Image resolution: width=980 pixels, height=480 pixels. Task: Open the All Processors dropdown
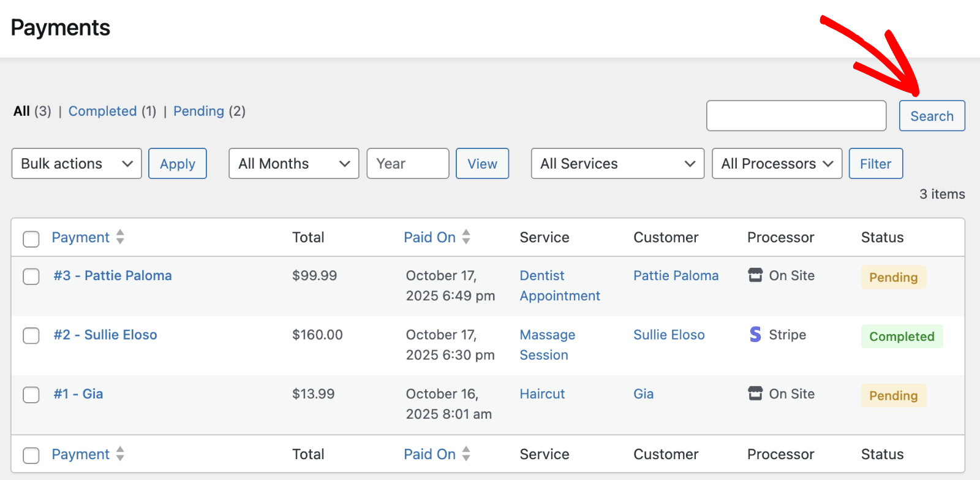coord(777,164)
